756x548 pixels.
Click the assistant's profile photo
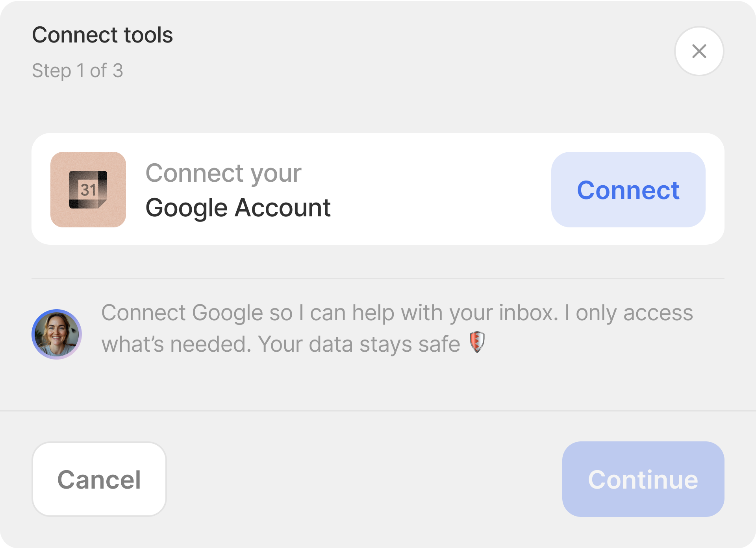57,334
